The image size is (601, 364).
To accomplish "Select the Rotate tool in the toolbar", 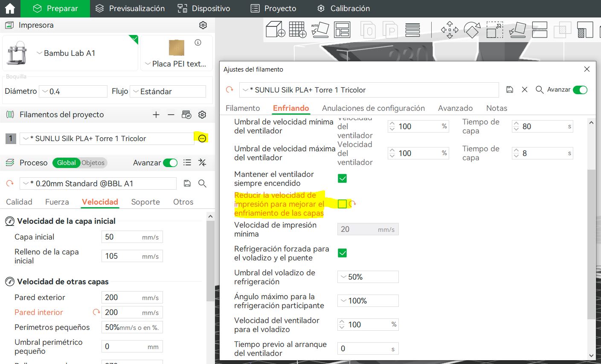I will pos(472,30).
